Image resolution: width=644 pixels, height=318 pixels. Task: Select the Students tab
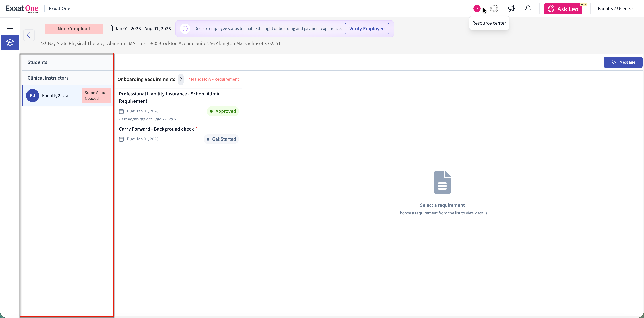pyautogui.click(x=37, y=62)
